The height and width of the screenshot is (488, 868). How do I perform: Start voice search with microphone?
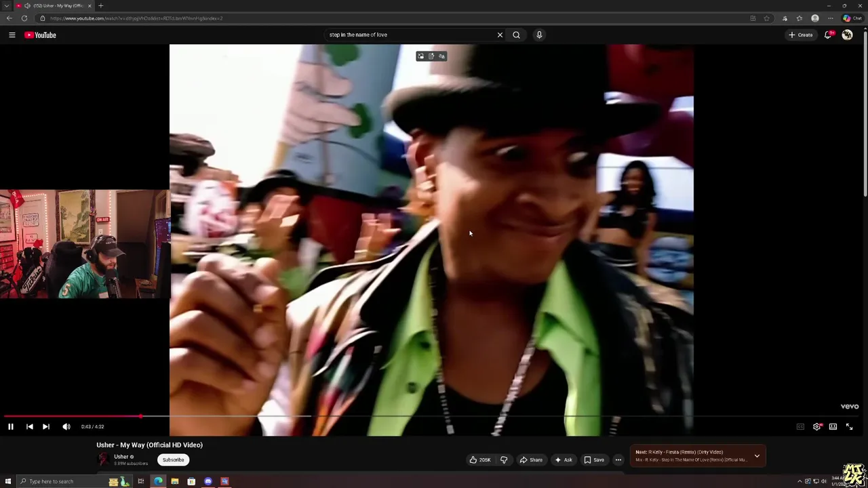(539, 35)
